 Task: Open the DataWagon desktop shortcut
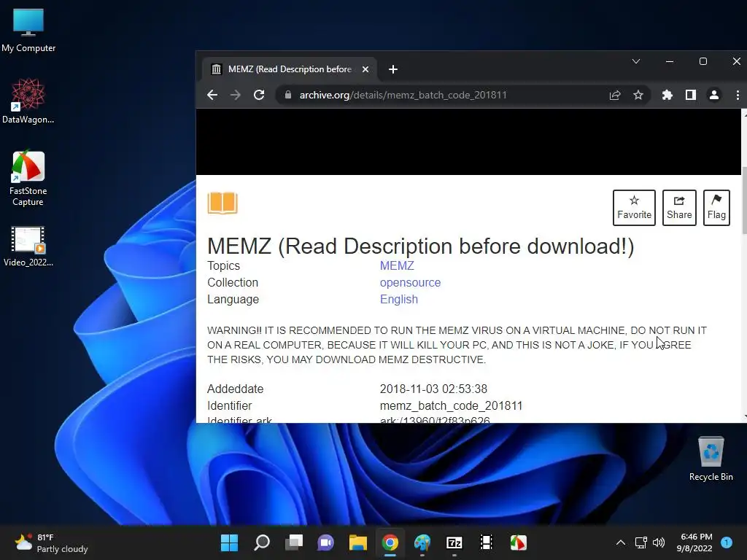(28, 101)
